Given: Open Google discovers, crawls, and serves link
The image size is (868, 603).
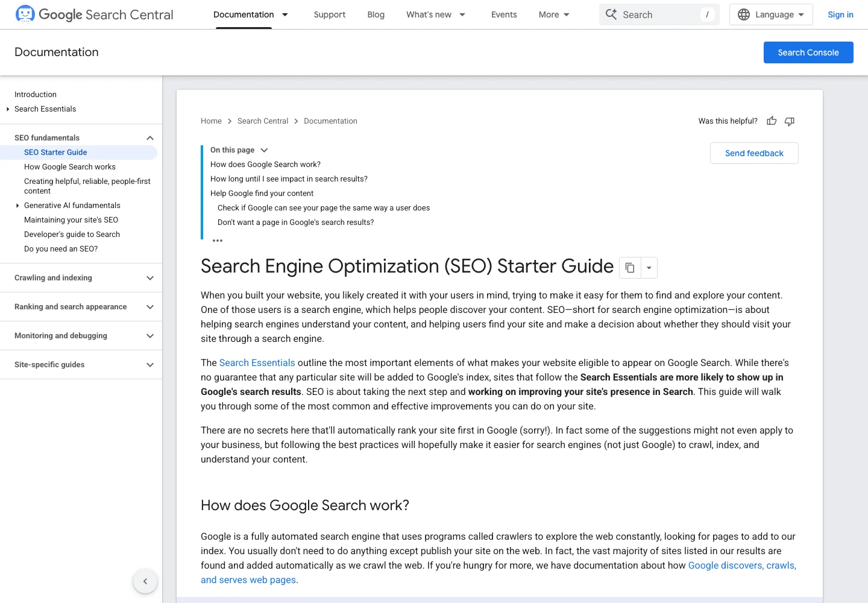Looking at the screenshot, I should (742, 566).
